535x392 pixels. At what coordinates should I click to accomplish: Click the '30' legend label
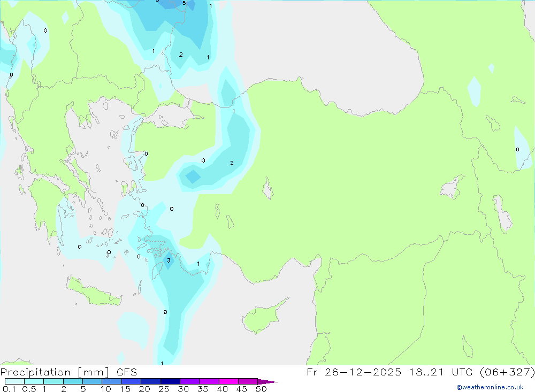[x=184, y=389]
